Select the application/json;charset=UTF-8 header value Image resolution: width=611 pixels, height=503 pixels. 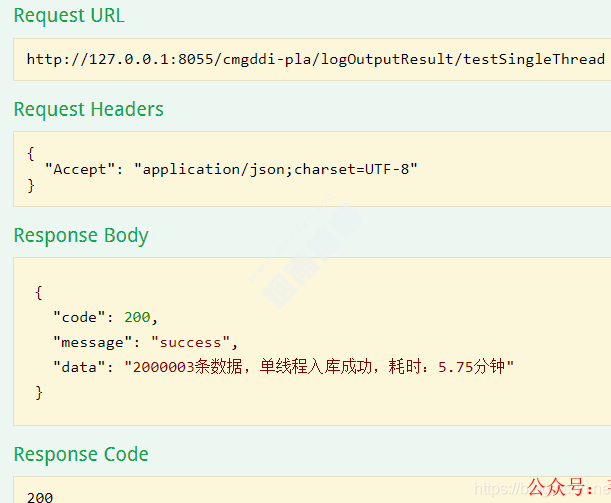click(275, 169)
